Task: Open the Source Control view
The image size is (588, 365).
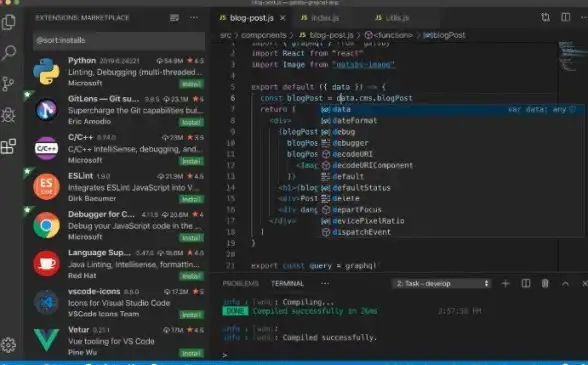Action: pos(8,84)
